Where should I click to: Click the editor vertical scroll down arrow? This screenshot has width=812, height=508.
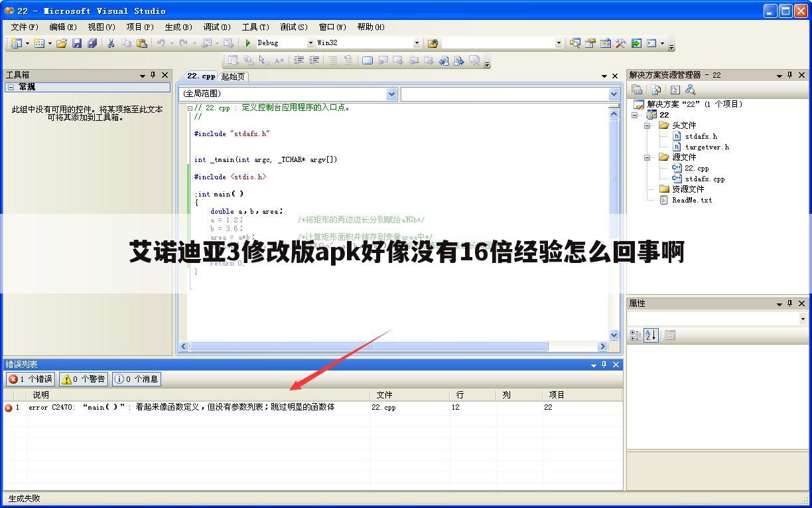point(614,335)
